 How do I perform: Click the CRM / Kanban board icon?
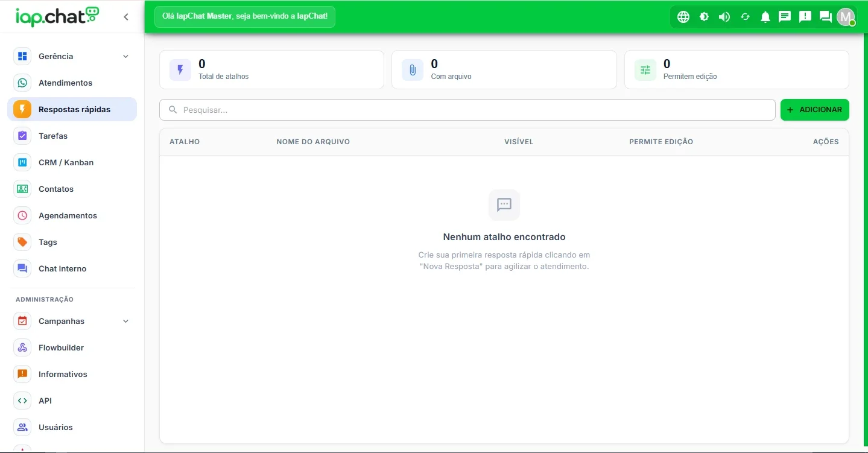(22, 162)
